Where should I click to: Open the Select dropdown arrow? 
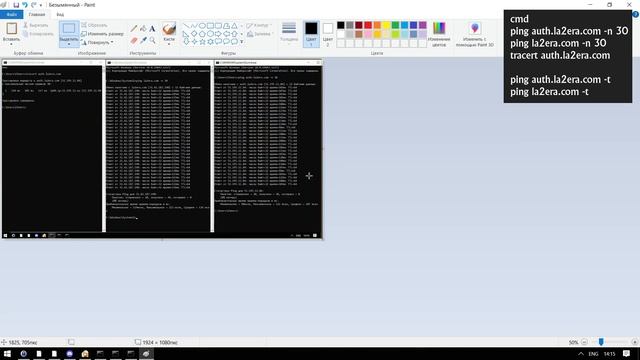[69, 44]
